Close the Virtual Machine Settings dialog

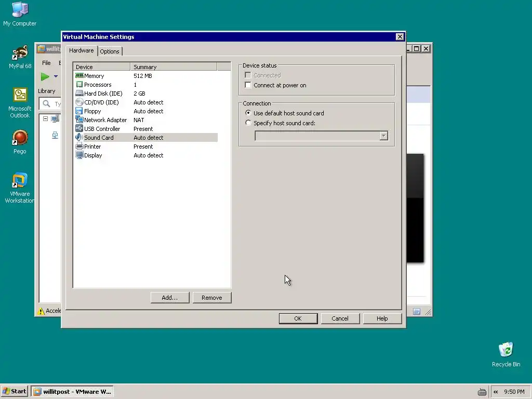(400, 37)
